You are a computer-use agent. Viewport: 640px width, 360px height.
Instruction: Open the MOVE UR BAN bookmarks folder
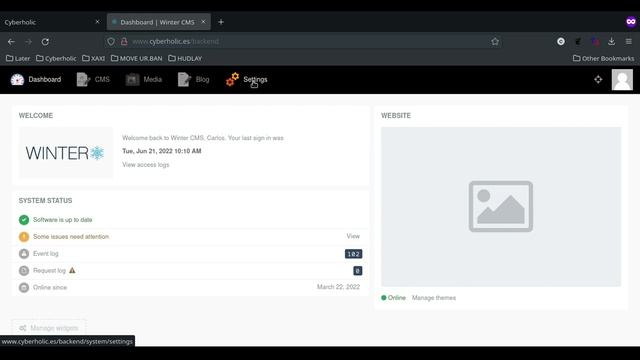point(136,58)
